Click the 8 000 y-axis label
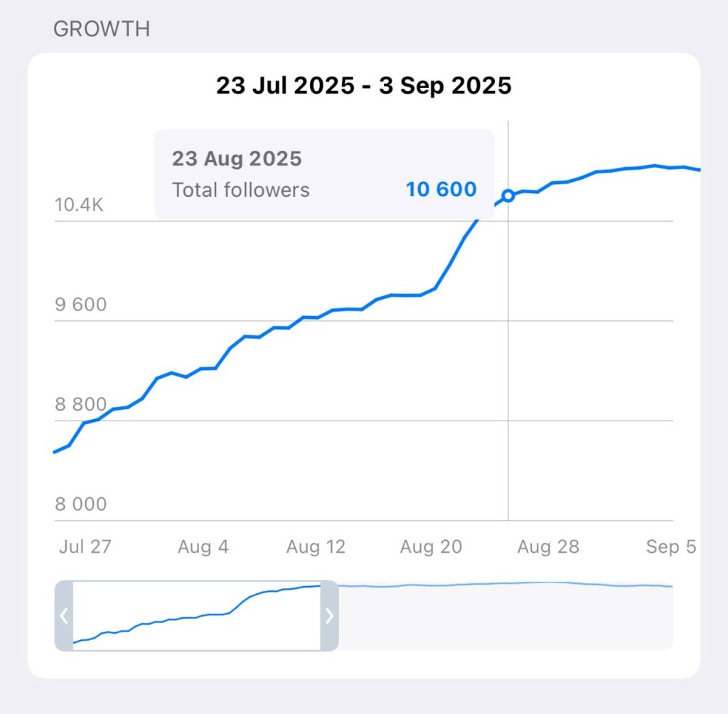 point(80,504)
